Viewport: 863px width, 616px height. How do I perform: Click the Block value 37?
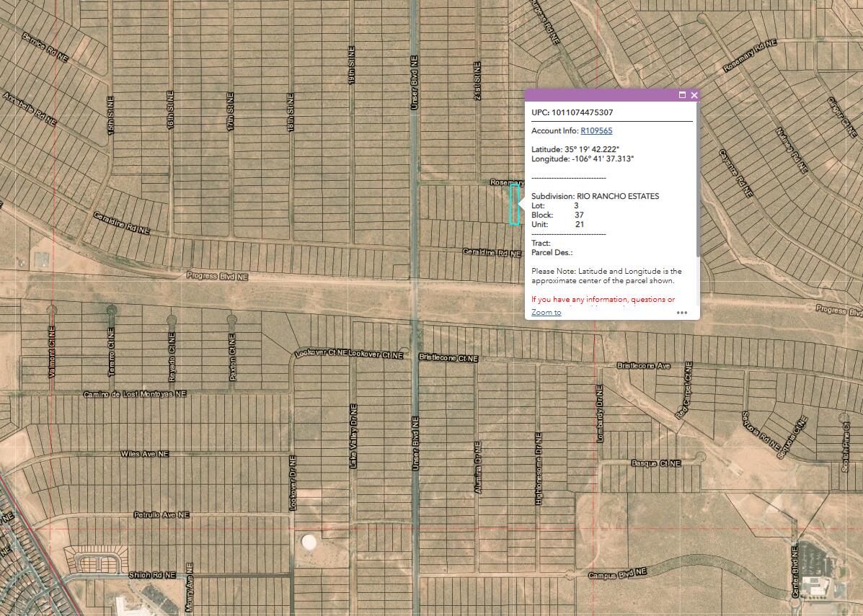pos(579,215)
